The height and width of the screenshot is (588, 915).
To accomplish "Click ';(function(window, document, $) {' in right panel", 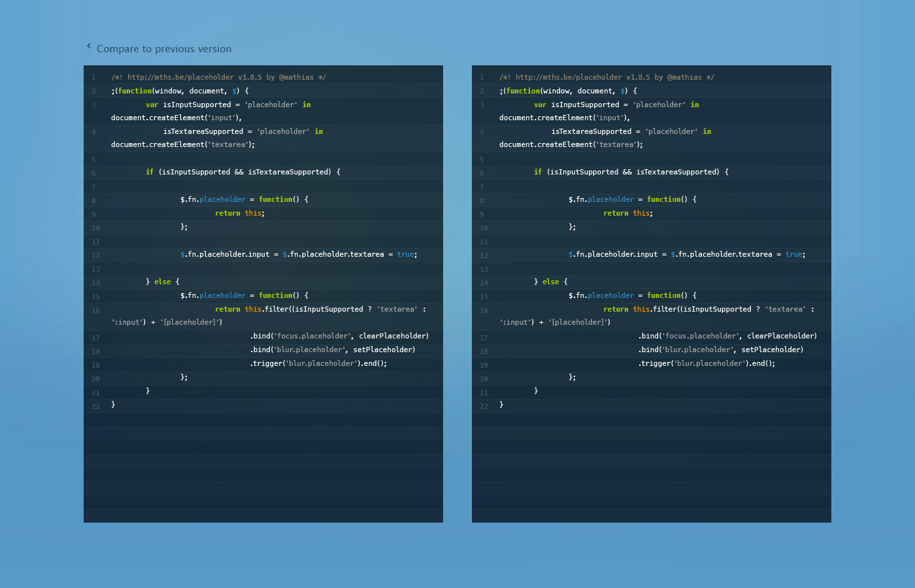I will [x=568, y=91].
